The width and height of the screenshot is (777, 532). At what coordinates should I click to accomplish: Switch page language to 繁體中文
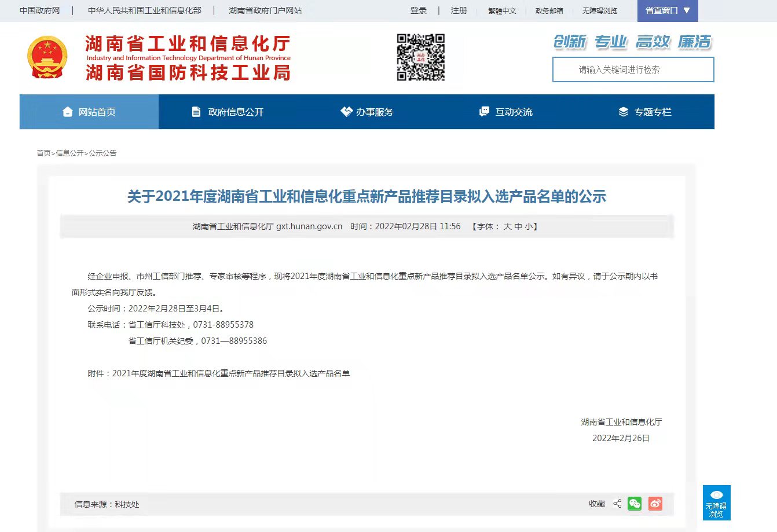coord(501,10)
